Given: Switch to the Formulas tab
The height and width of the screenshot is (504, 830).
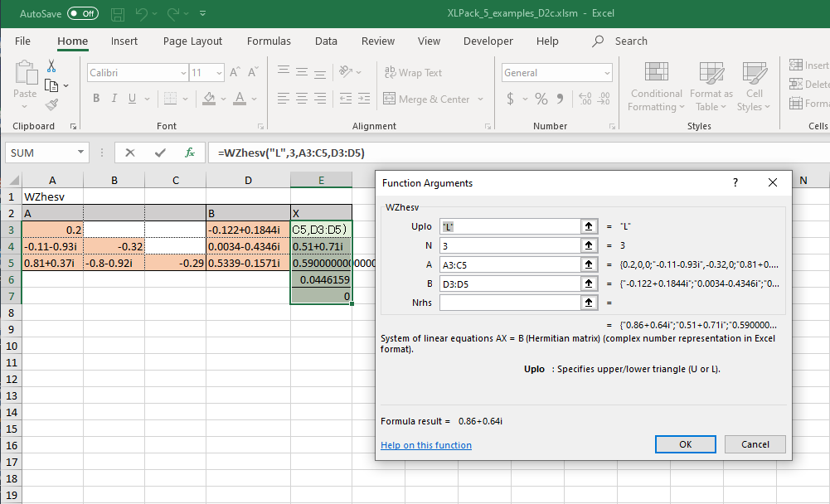Looking at the screenshot, I should [269, 41].
